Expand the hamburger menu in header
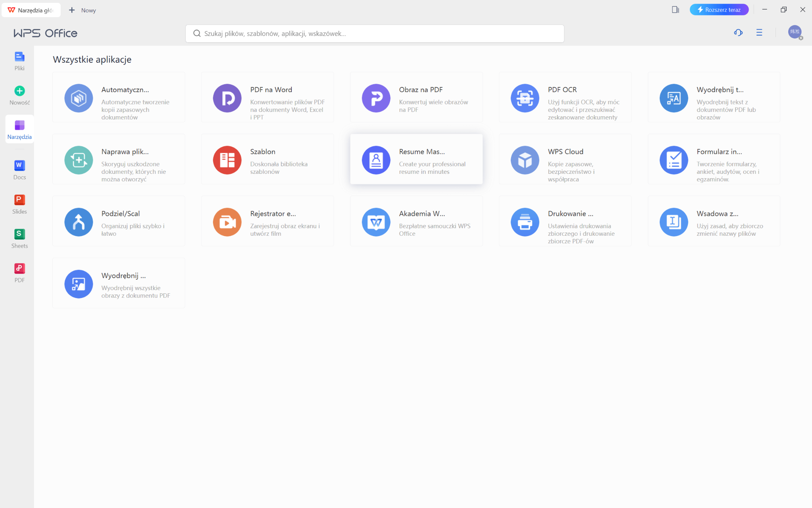Screen dimensions: 812x508 pyautogui.click(x=759, y=33)
